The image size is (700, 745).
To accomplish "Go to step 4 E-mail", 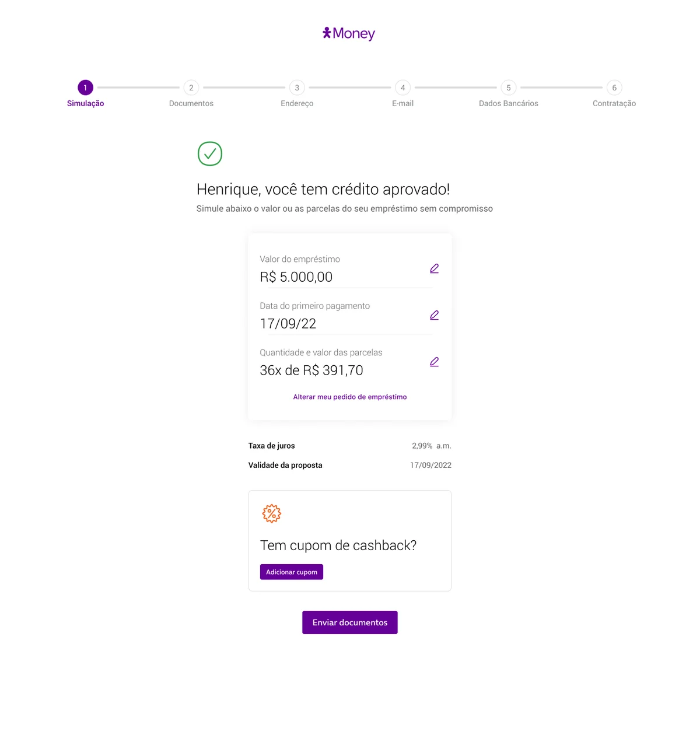I will point(402,88).
